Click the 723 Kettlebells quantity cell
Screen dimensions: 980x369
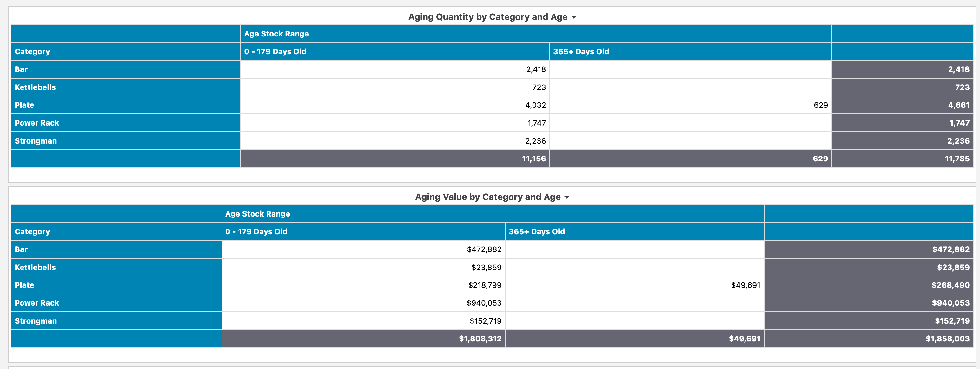[x=540, y=87]
